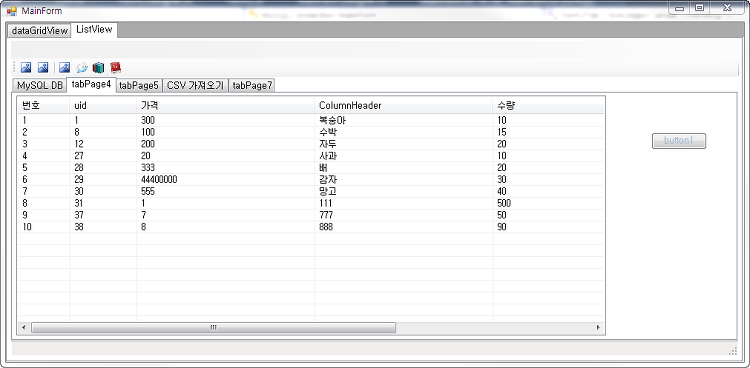Select the 수박 cell
The height and width of the screenshot is (368, 750).
pos(328,132)
